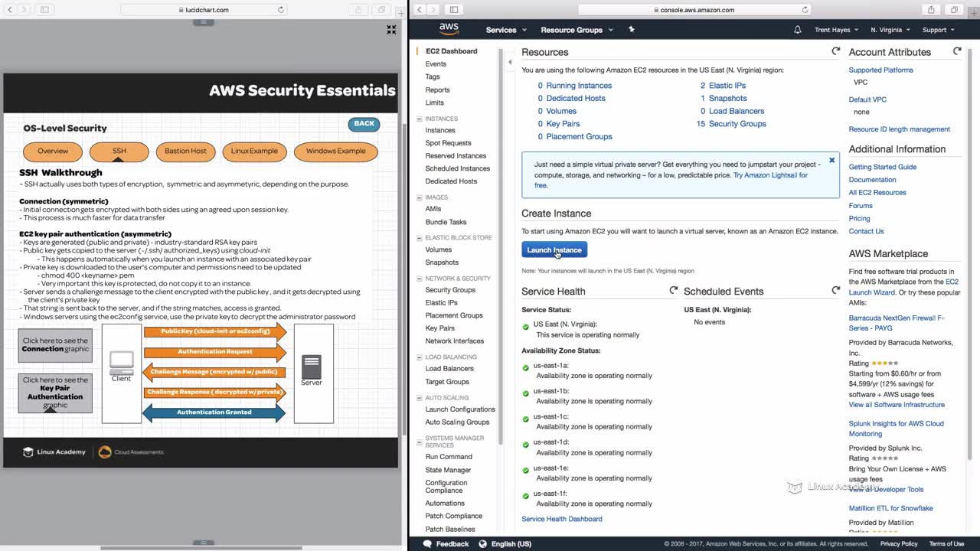This screenshot has width=980, height=551.
Task: Collapse the AUTO SCALING sidebar section
Action: 420,398
